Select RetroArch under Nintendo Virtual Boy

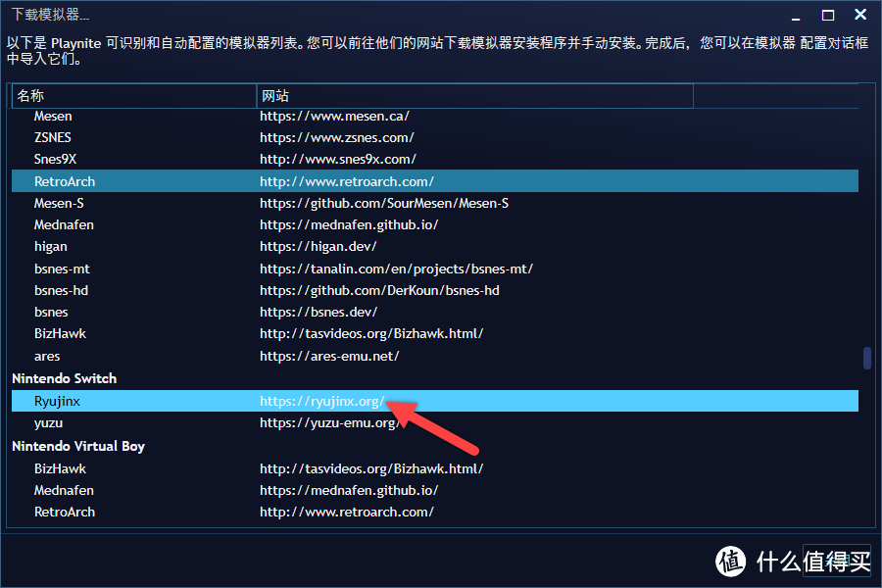pos(65,512)
